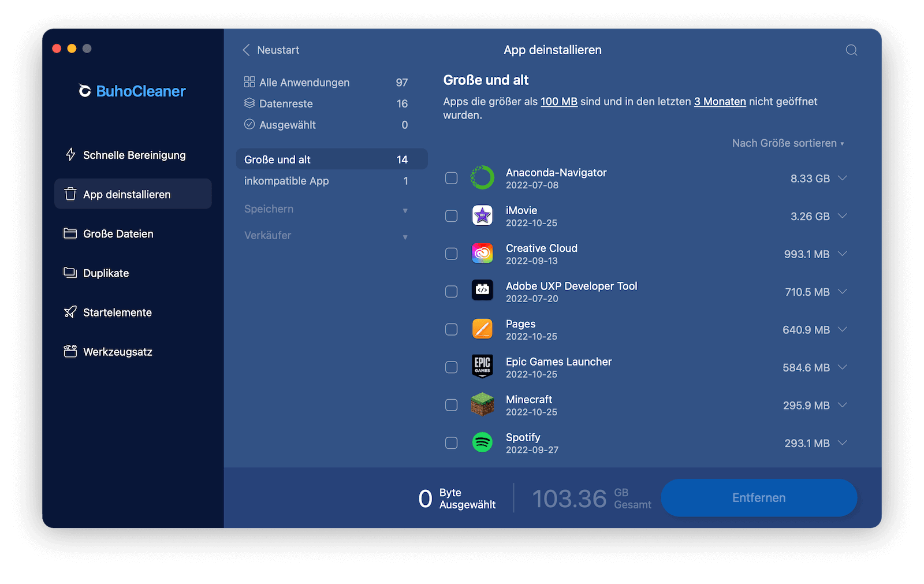
Task: Click the iMovie star app icon
Action: (x=482, y=216)
